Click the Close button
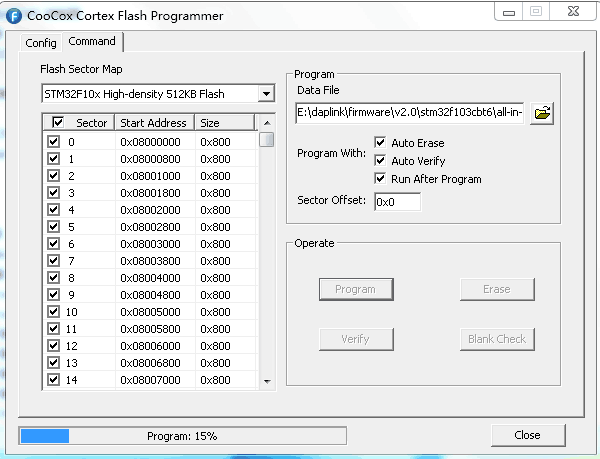This screenshot has height=459, width=600. [x=528, y=435]
